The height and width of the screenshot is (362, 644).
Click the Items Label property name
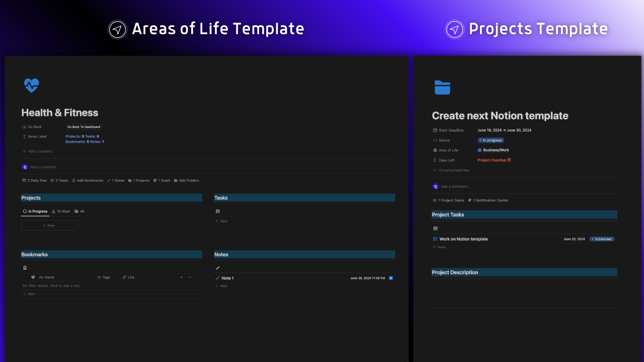[x=37, y=136]
